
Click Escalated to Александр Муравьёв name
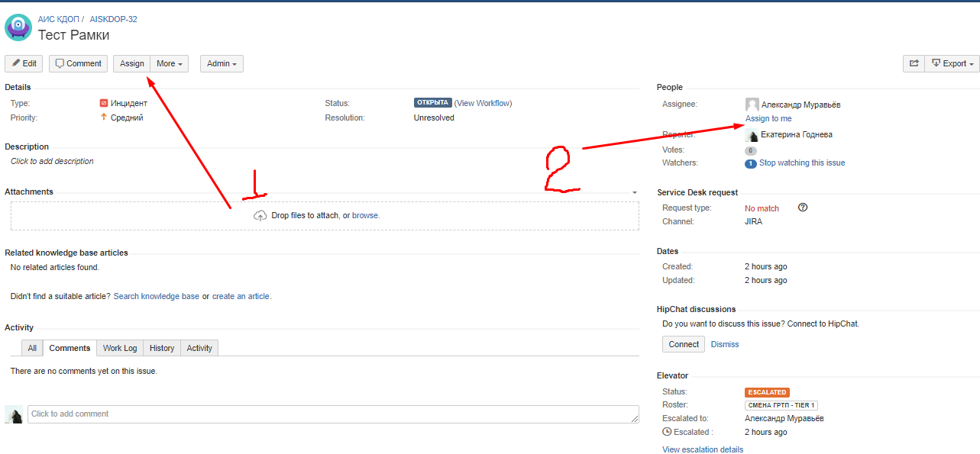coord(784,419)
